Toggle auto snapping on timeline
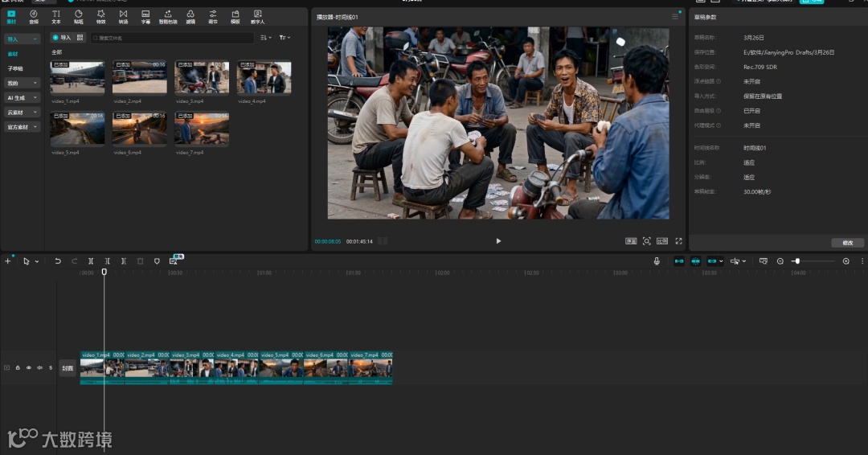Viewport: 868px width, 455px height. point(695,261)
